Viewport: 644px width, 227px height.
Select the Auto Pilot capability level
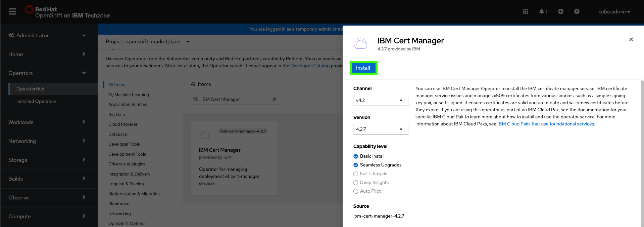pyautogui.click(x=356, y=191)
